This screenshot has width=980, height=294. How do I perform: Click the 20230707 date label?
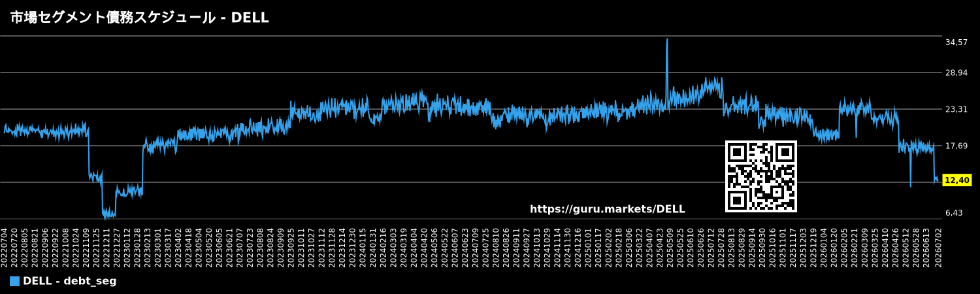click(x=239, y=247)
